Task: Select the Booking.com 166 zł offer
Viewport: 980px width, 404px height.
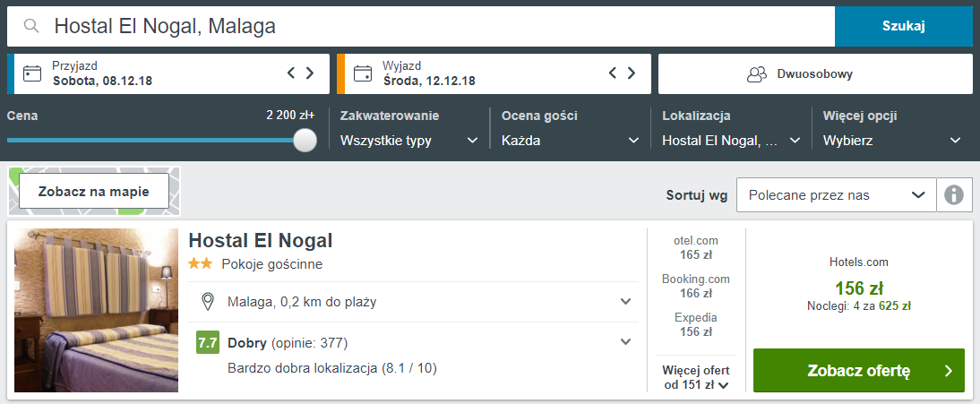Action: pyautogui.click(x=696, y=286)
